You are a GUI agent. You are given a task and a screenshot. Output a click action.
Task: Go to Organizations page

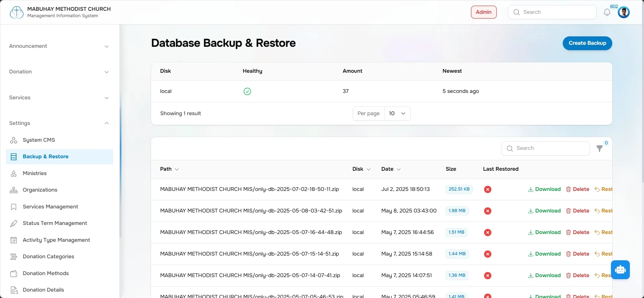(x=59, y=190)
